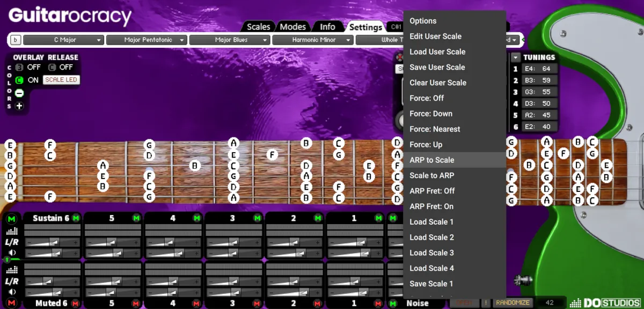
Task: Choose Save User Scale menu item
Action: (x=455, y=67)
